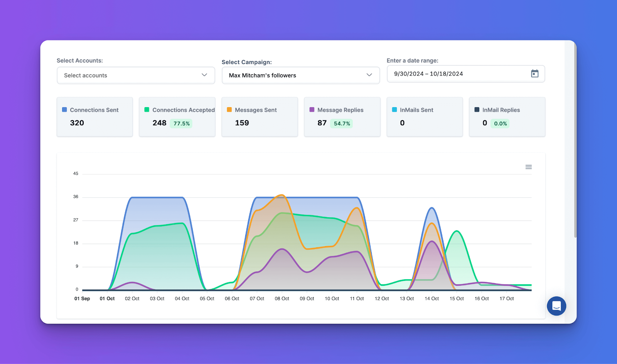Image resolution: width=617 pixels, height=364 pixels.
Task: Open the Max Mitcham's followers campaign dropdown
Action: 301,75
